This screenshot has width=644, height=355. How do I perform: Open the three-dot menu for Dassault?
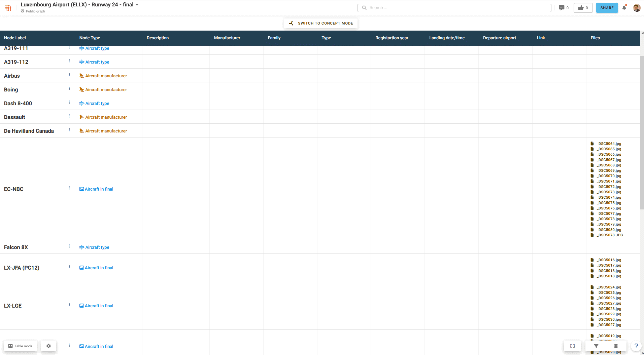[x=69, y=116]
